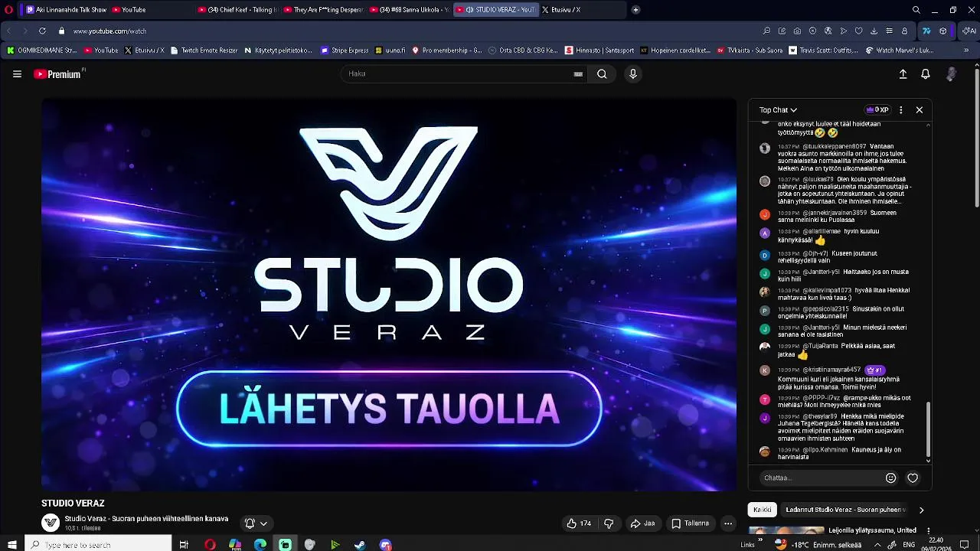Open chat options three-dot menu
The height and width of the screenshot is (551, 980).
click(900, 110)
